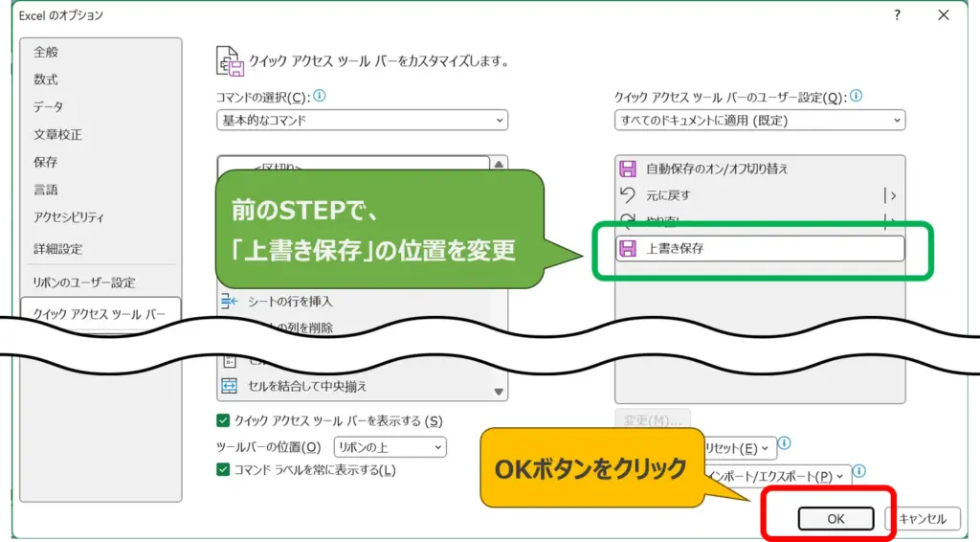Click the merge cells icon beside セルを結合して中央揃え

pyautogui.click(x=230, y=386)
